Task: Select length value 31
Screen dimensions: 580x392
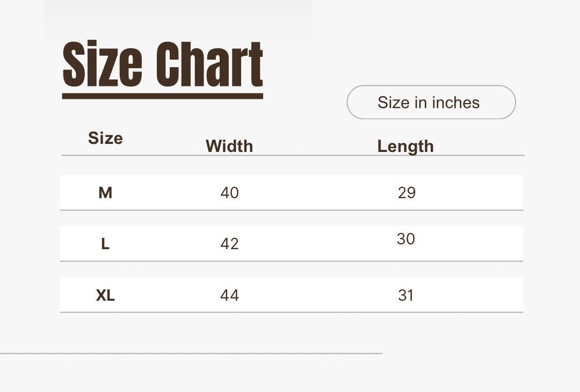Action: click(x=406, y=295)
